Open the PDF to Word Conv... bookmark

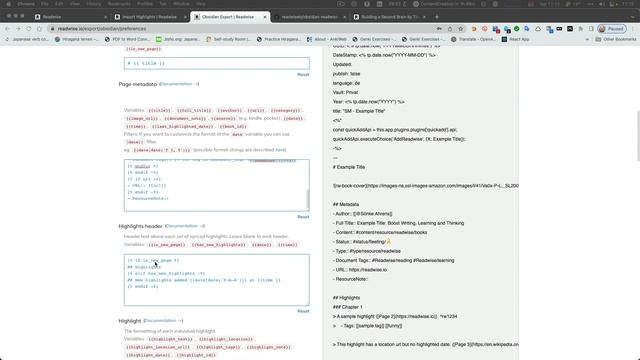point(127,39)
